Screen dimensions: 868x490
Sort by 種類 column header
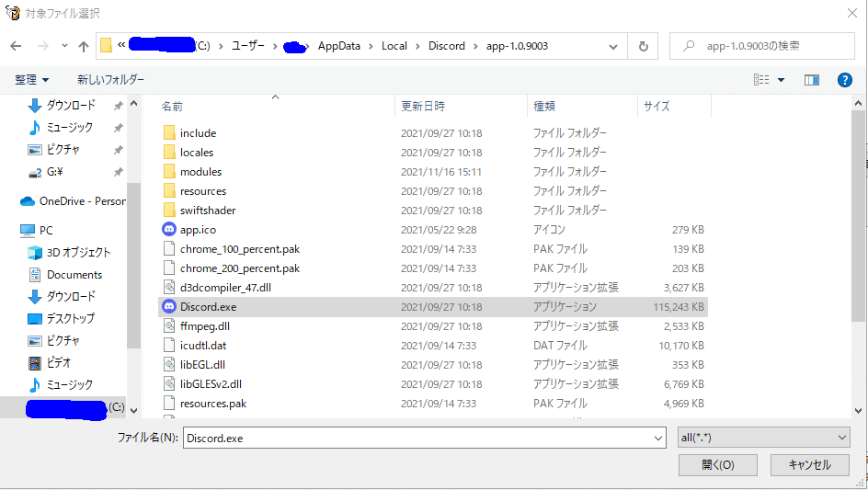[x=544, y=107]
